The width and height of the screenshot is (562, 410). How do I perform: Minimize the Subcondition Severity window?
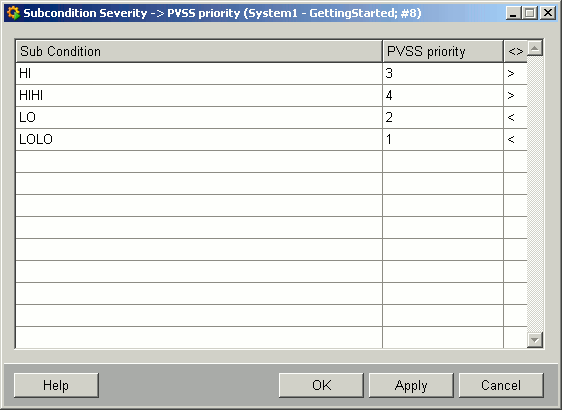pos(513,13)
